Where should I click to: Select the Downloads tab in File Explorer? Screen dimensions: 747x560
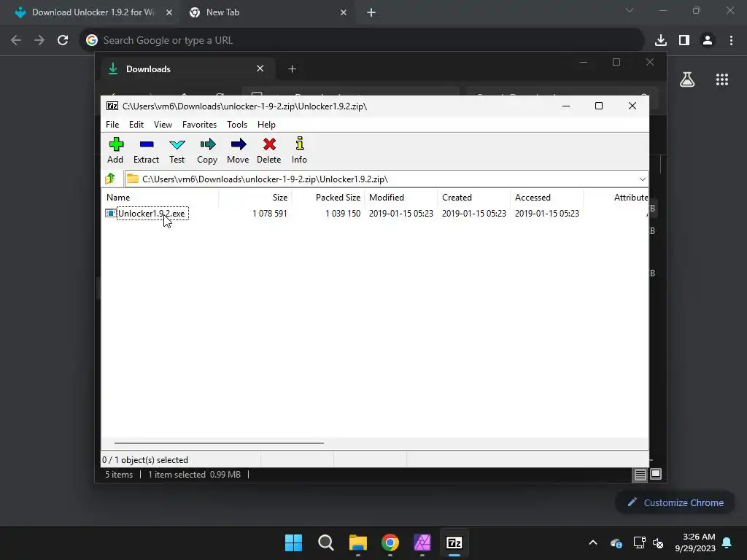pos(186,69)
